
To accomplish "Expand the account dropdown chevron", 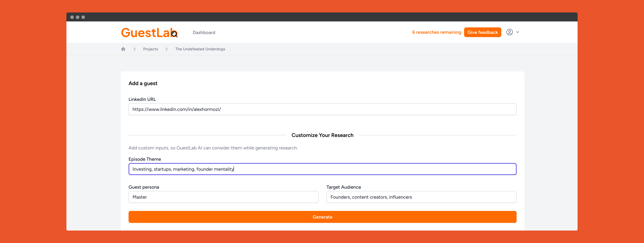I will pos(517,32).
